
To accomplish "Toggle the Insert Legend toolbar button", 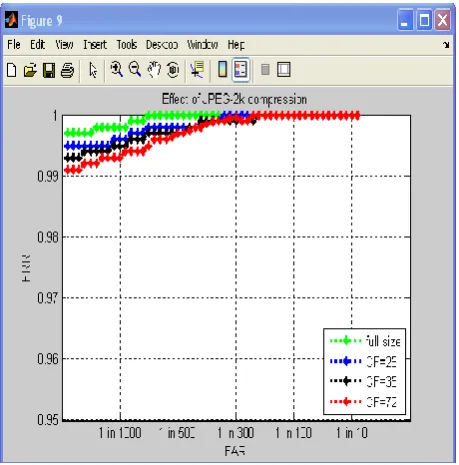I will 241,69.
